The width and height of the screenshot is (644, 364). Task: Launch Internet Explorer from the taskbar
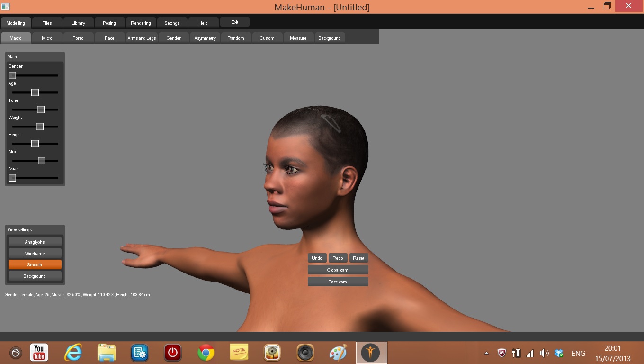(72, 352)
